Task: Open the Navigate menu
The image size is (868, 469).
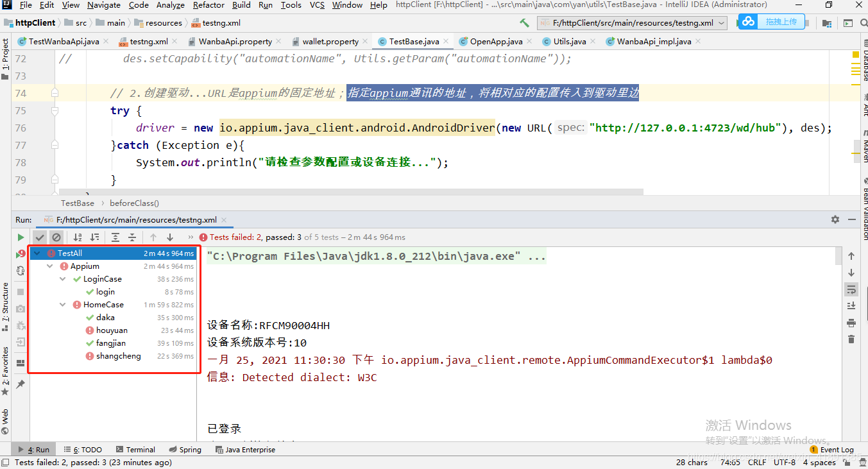Action: (104, 5)
